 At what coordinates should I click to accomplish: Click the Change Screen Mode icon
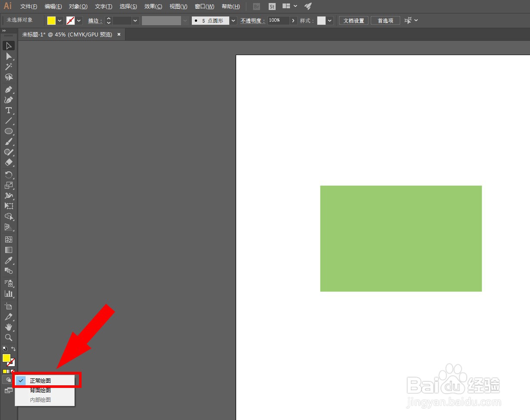pyautogui.click(x=9, y=390)
